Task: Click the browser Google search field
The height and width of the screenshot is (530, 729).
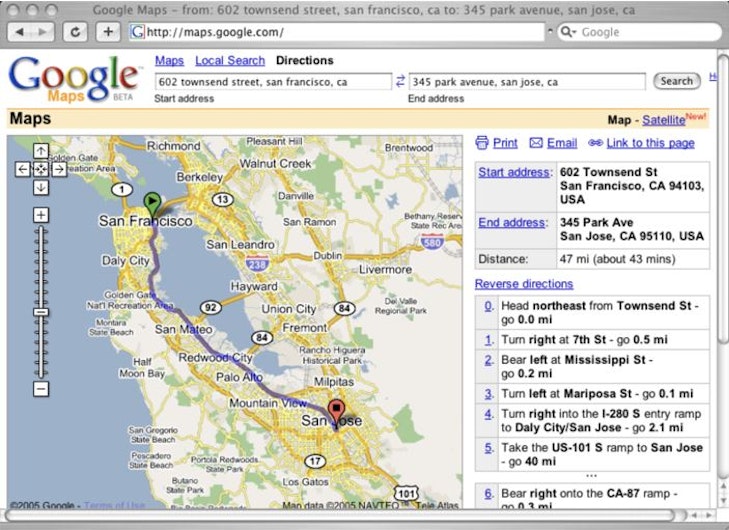Action: [x=639, y=32]
